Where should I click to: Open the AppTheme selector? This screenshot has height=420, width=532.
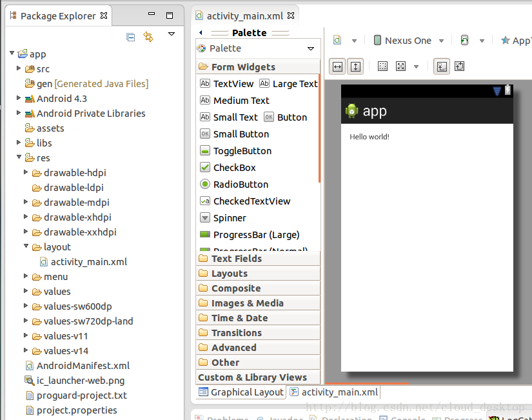[x=516, y=41]
